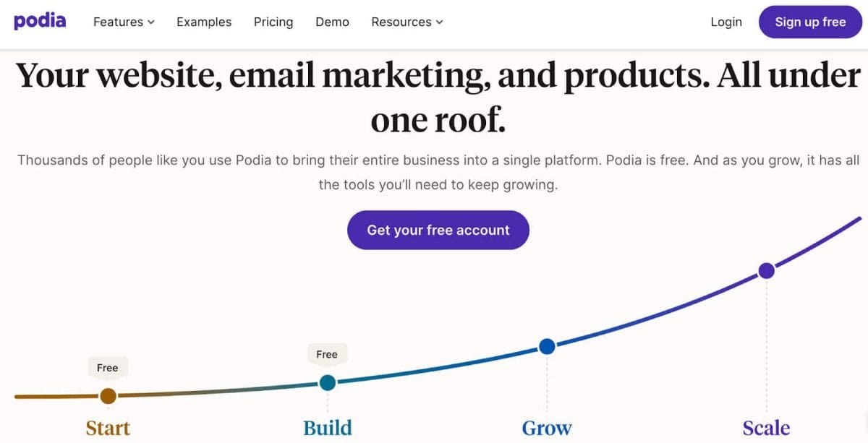The width and height of the screenshot is (868, 443).
Task: Click the purple Scale dot on the curve
Action: pos(766,271)
